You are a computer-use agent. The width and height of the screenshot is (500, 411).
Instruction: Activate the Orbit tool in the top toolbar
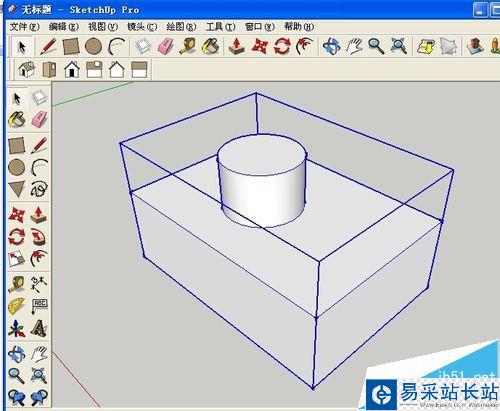coord(331,46)
